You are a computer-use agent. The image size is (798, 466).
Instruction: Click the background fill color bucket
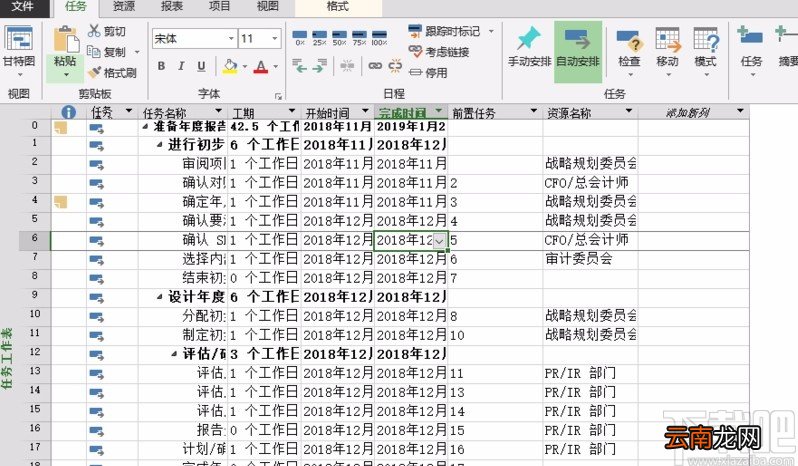coord(230,66)
